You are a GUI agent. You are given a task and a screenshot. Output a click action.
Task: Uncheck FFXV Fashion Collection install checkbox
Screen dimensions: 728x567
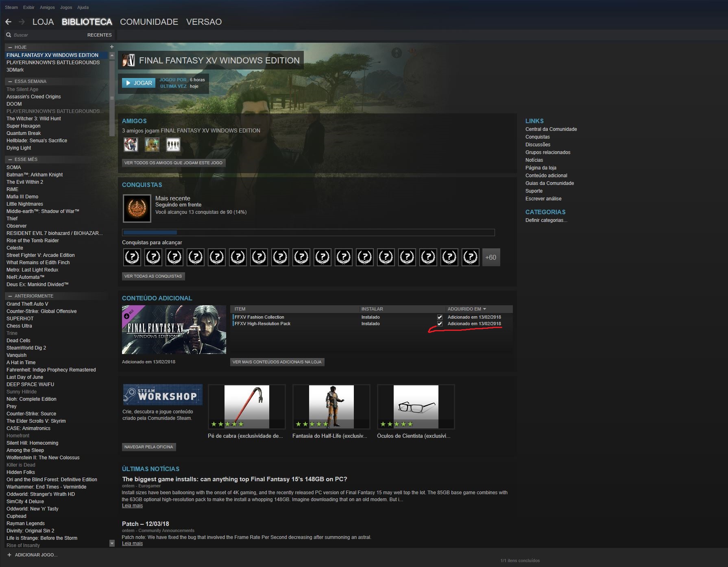click(440, 317)
